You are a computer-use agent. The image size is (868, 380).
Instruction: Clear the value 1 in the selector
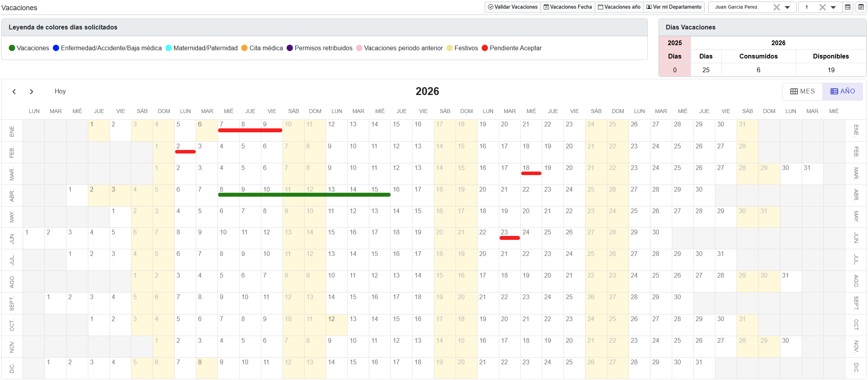pos(822,7)
